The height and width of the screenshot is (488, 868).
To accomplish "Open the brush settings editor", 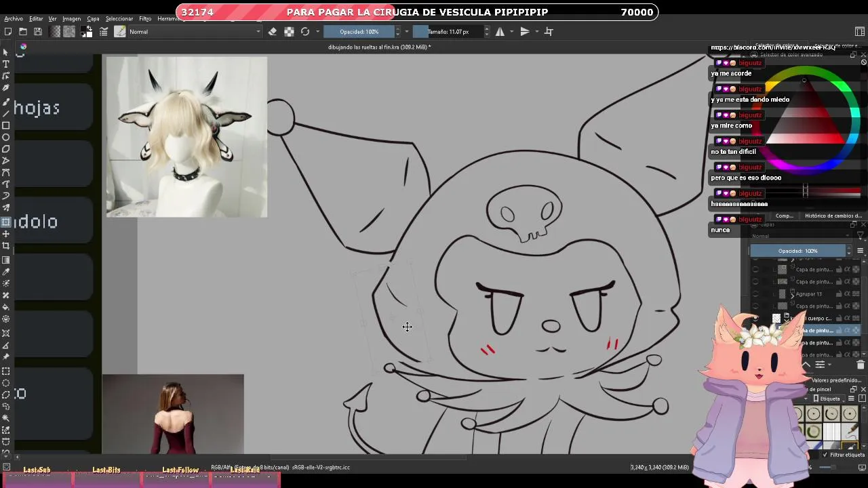I will coord(104,31).
